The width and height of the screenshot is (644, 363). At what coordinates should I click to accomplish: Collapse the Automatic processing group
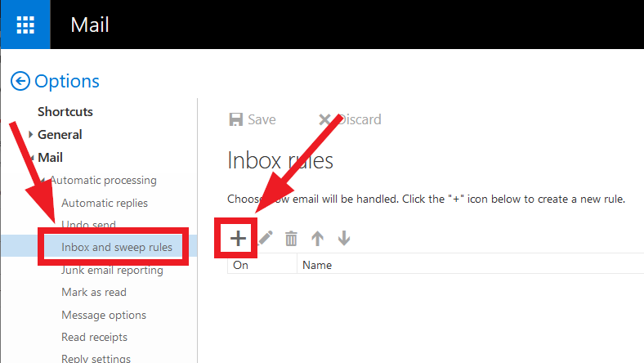[x=42, y=181]
